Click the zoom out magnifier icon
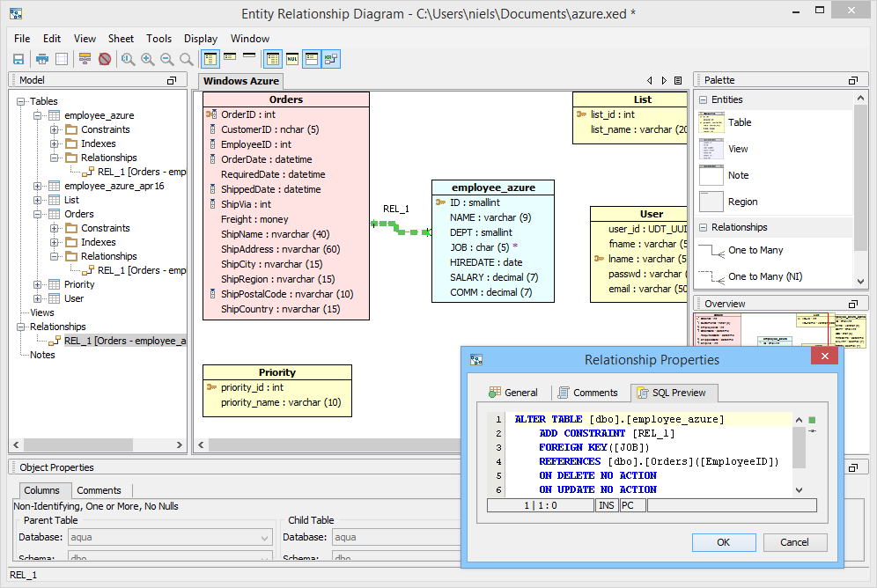This screenshot has height=588, width=877. pos(166,59)
